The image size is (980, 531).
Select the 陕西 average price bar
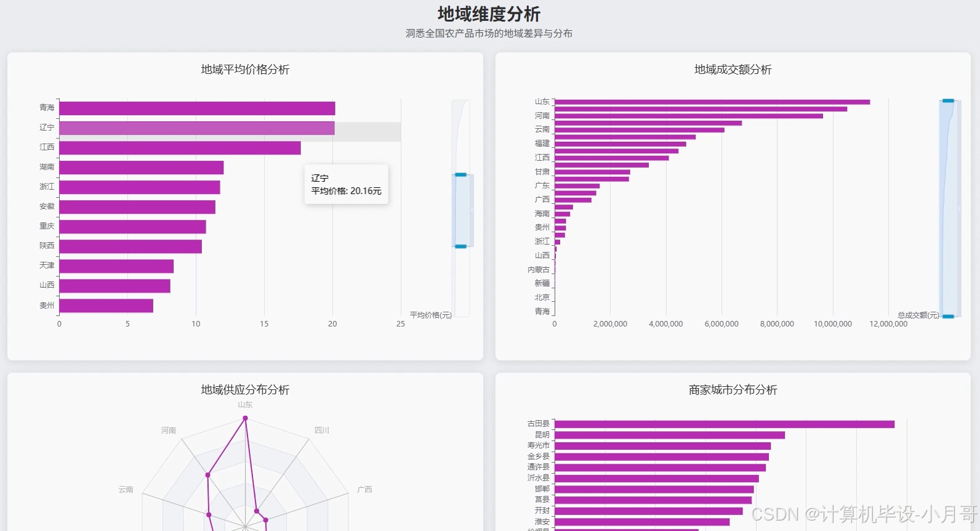131,246
